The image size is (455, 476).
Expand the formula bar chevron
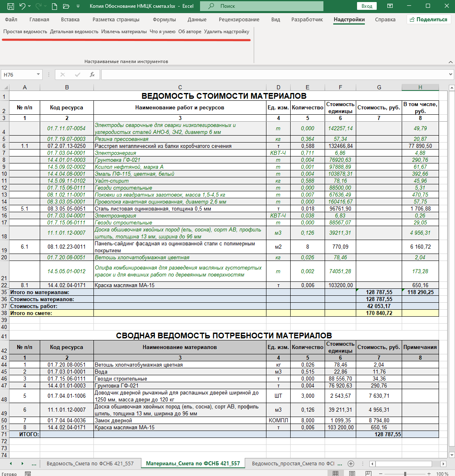point(450,75)
